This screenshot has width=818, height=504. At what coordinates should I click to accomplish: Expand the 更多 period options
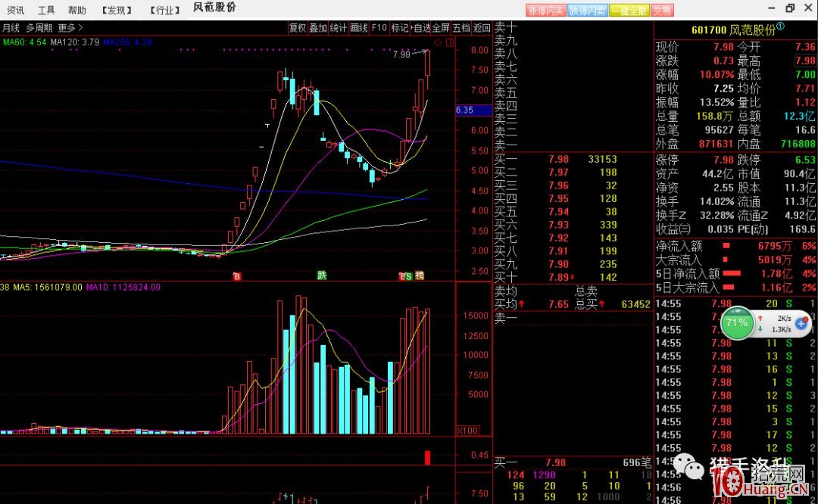pos(70,28)
